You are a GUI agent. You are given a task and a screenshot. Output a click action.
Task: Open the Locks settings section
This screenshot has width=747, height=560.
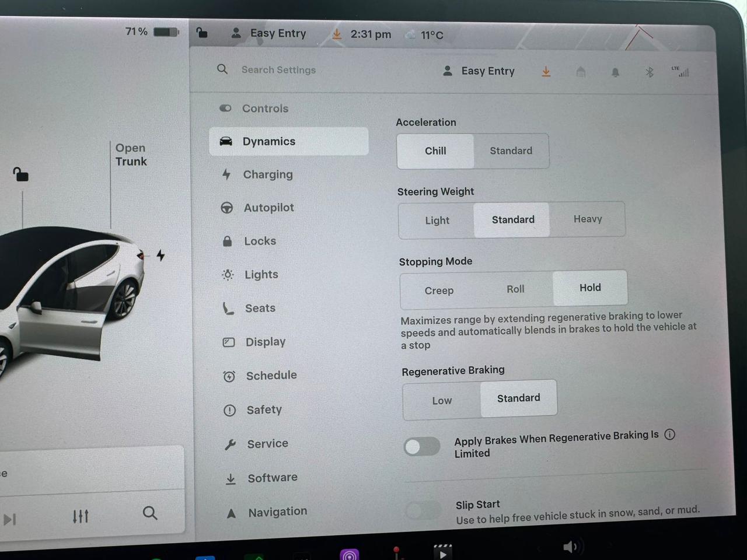pos(291,241)
